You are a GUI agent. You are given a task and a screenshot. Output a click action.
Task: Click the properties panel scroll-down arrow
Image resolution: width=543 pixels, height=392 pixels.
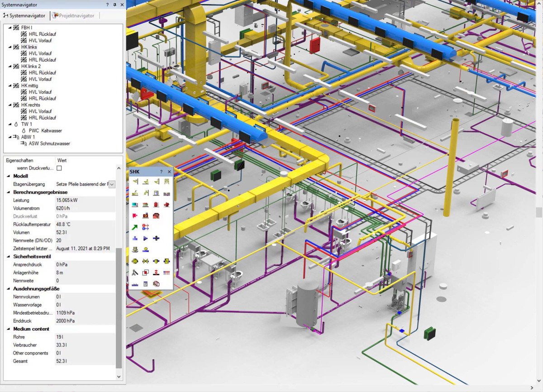pos(119,377)
